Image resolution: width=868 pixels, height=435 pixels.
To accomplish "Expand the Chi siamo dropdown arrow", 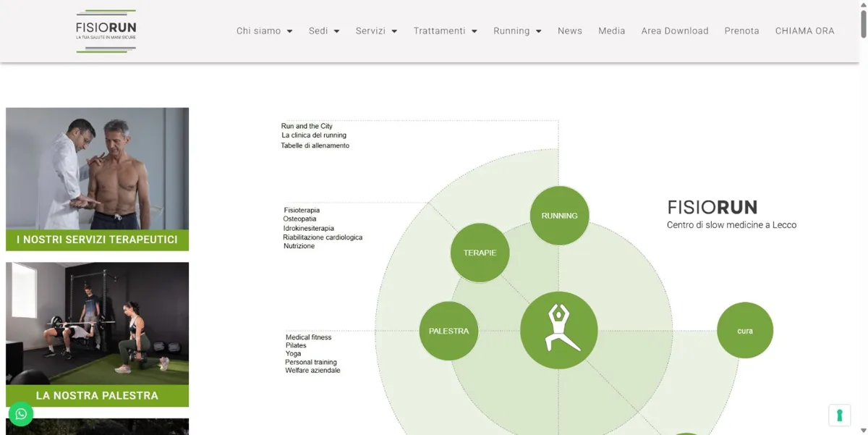I will pos(289,31).
